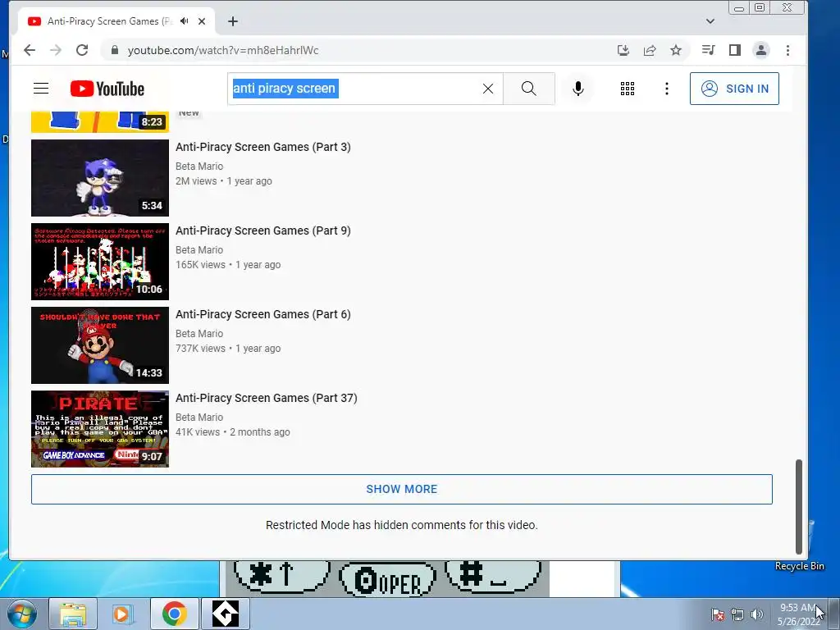840x630 pixels.
Task: Go to YouTube home via logo
Action: tap(107, 89)
